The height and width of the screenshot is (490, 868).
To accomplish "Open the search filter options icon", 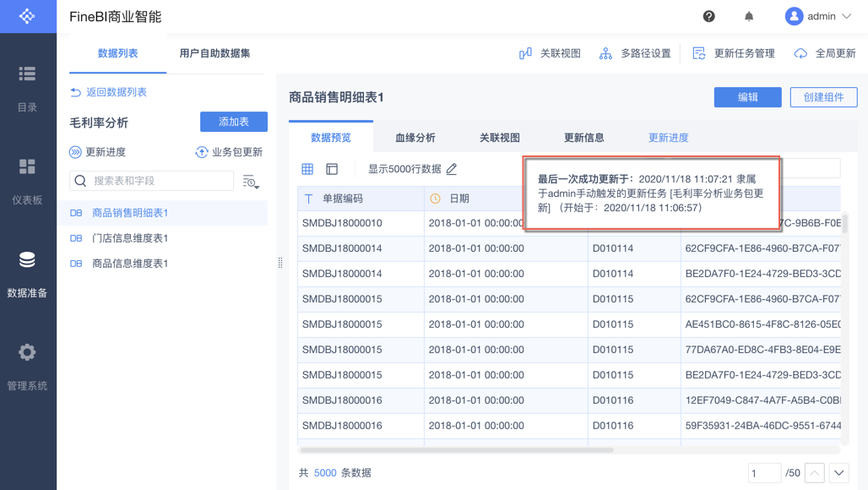I will click(x=251, y=181).
